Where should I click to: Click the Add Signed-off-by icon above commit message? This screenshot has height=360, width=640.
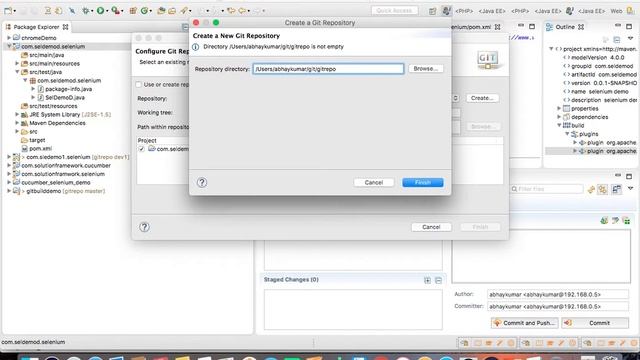coord(615,221)
